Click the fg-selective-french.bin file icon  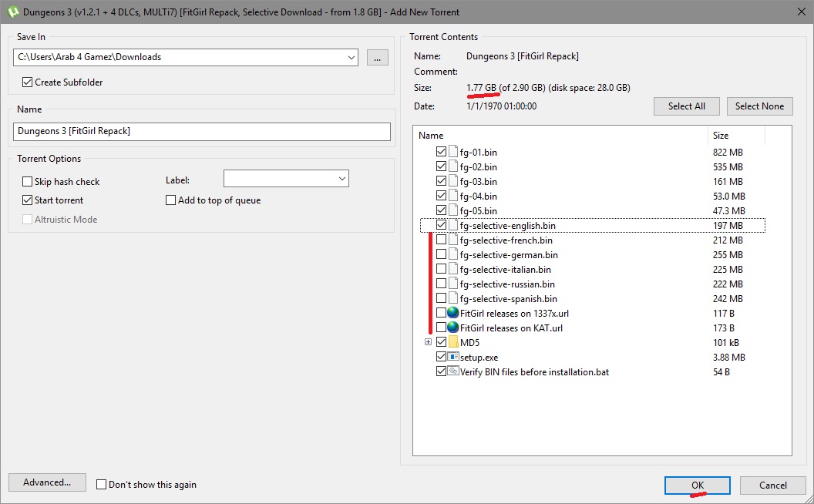(x=453, y=240)
